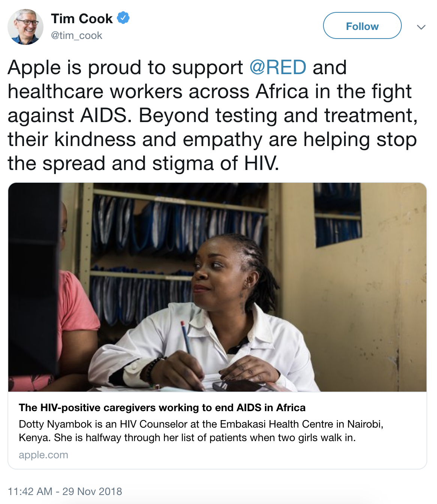Click the Dotty Nyambok article description

click(201, 431)
